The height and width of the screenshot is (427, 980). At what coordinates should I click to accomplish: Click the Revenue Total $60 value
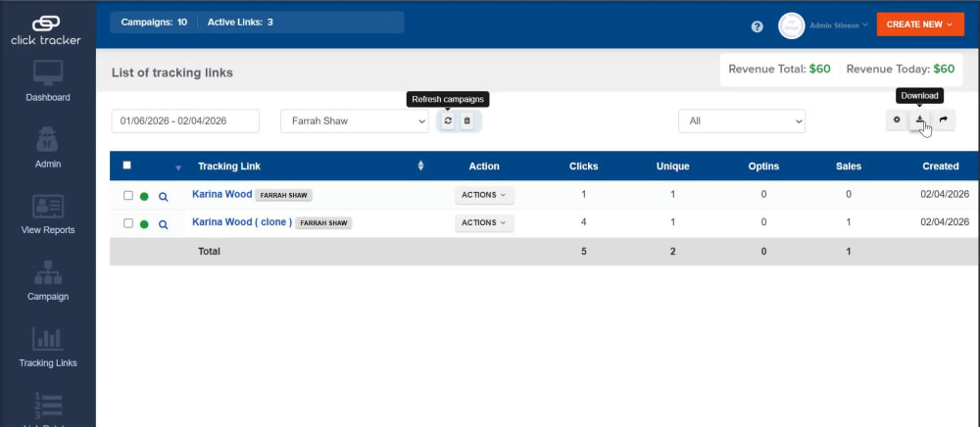pos(820,70)
